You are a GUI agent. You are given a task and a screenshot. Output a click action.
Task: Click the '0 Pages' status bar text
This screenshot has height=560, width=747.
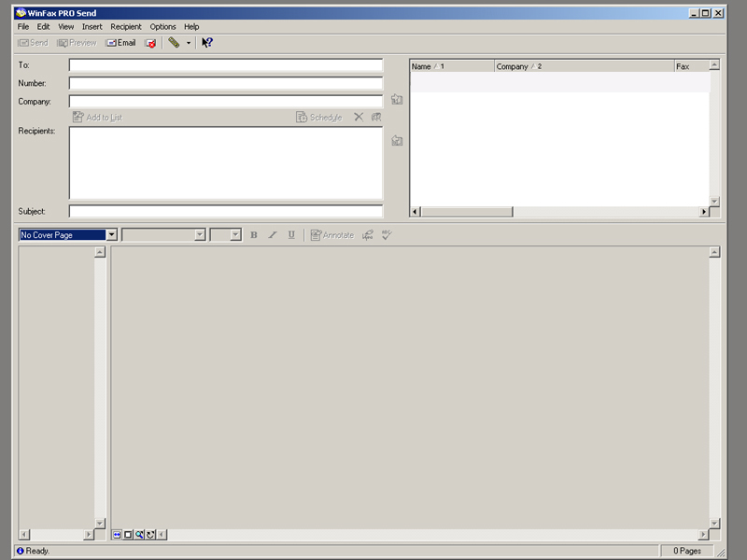coord(687,551)
